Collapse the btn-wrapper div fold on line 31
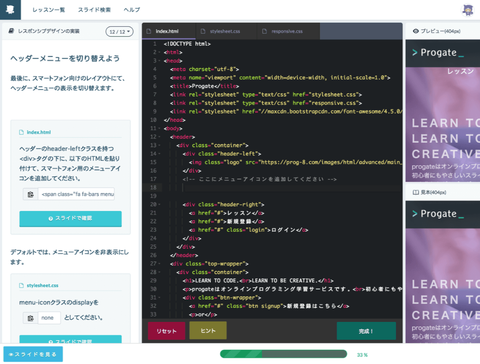This screenshot has width=480, height=364. tap(159, 298)
